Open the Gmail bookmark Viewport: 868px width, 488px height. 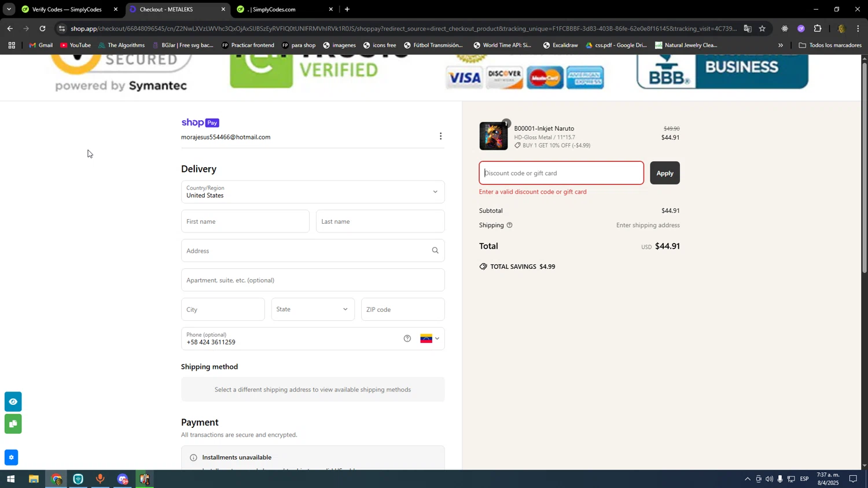(x=41, y=45)
